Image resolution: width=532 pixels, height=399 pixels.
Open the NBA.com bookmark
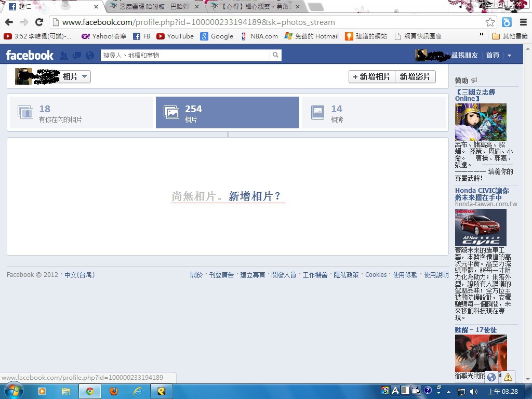(259, 36)
